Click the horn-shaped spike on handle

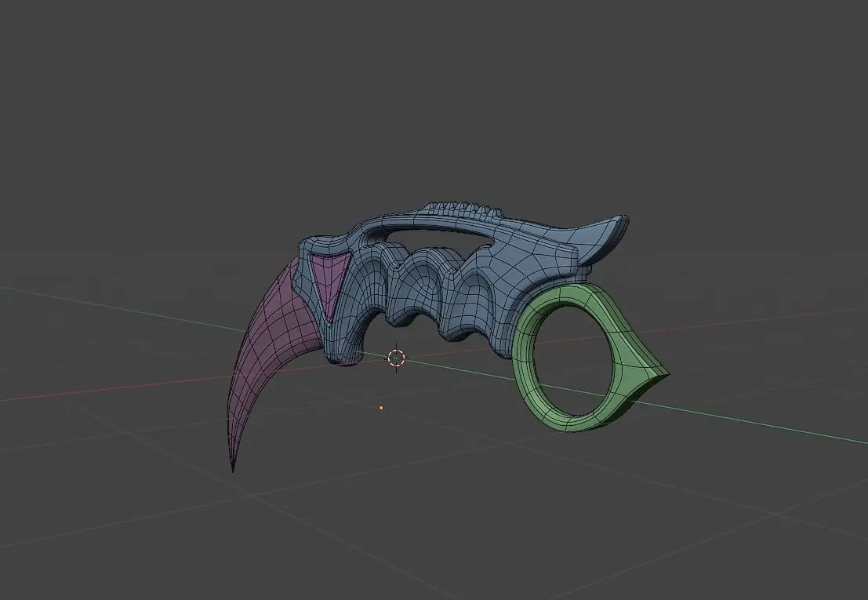[600, 238]
